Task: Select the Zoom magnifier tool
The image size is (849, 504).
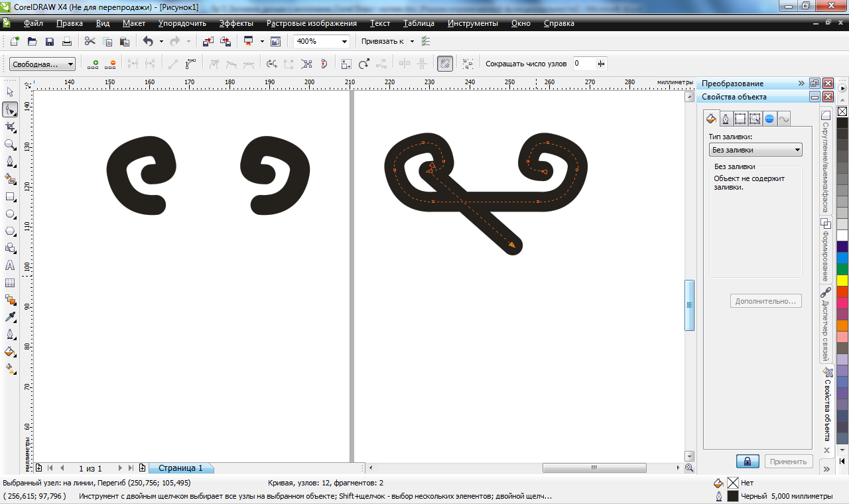Action: [10, 144]
